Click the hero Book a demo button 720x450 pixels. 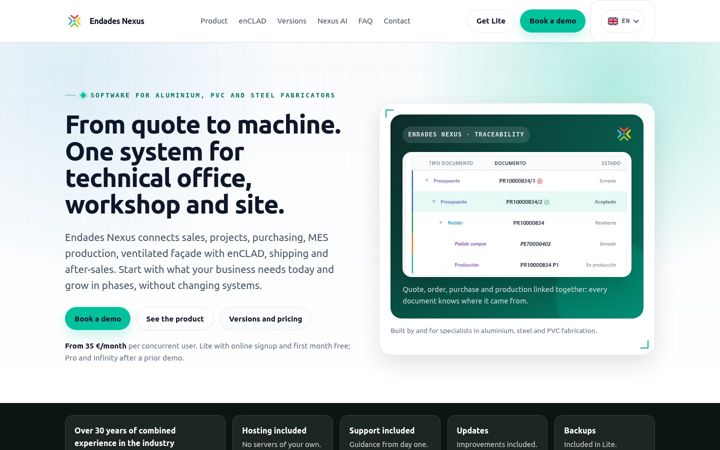coord(97,319)
